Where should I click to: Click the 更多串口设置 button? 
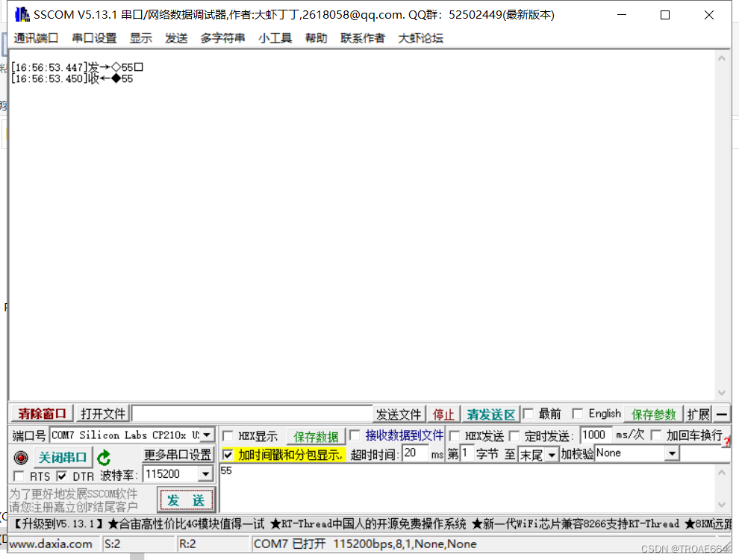178,455
